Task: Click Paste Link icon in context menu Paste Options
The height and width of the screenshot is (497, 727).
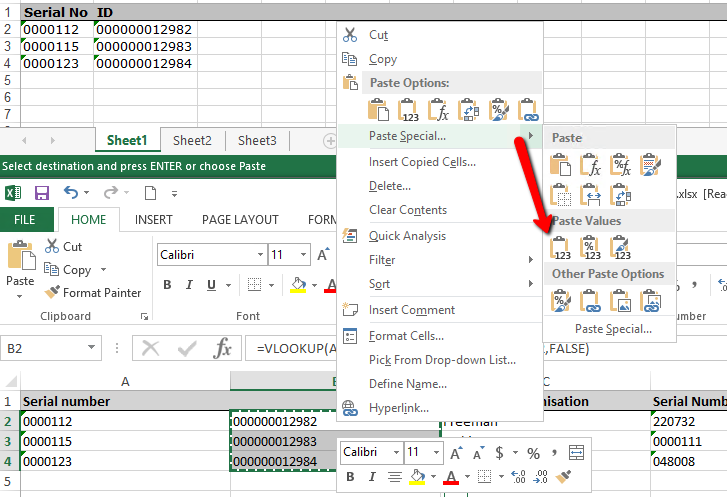Action: click(x=528, y=110)
